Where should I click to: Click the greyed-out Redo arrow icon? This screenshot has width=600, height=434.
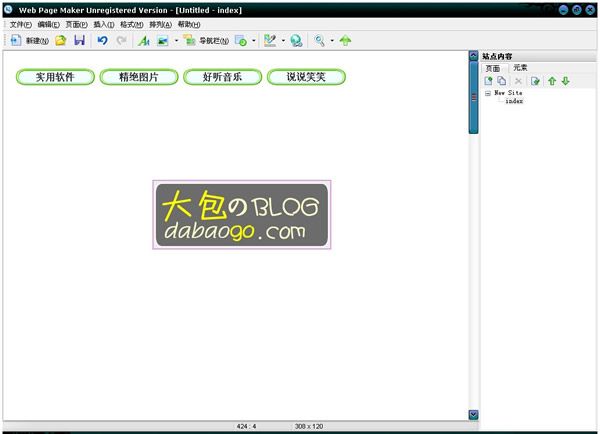121,40
